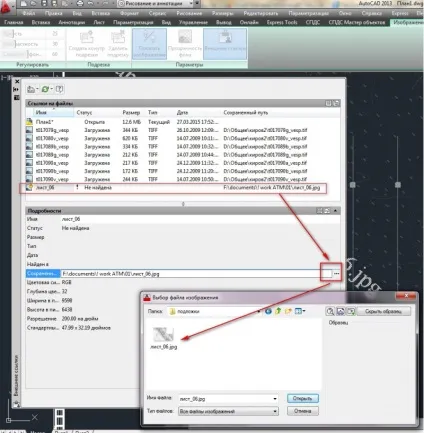This screenshot has width=424, height=433.
Task: Select the лист_06 not-found reference row
Action: point(173,188)
